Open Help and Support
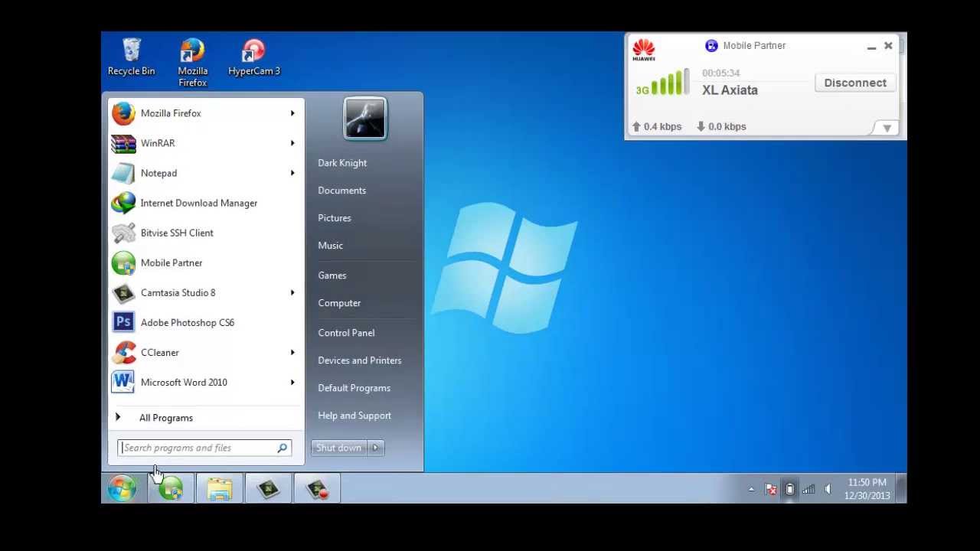Image resolution: width=980 pixels, height=551 pixels. click(354, 416)
